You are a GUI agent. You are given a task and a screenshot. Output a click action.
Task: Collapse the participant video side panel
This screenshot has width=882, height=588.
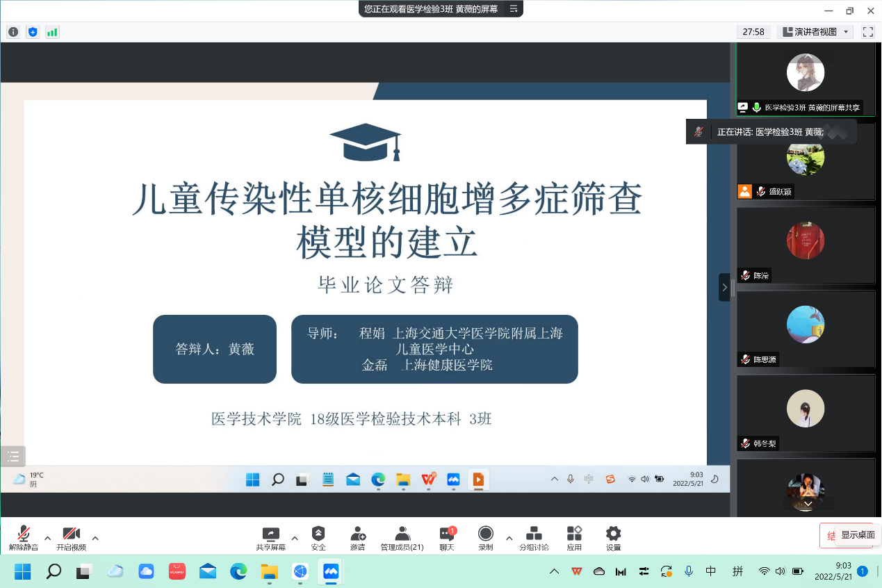tap(724, 287)
